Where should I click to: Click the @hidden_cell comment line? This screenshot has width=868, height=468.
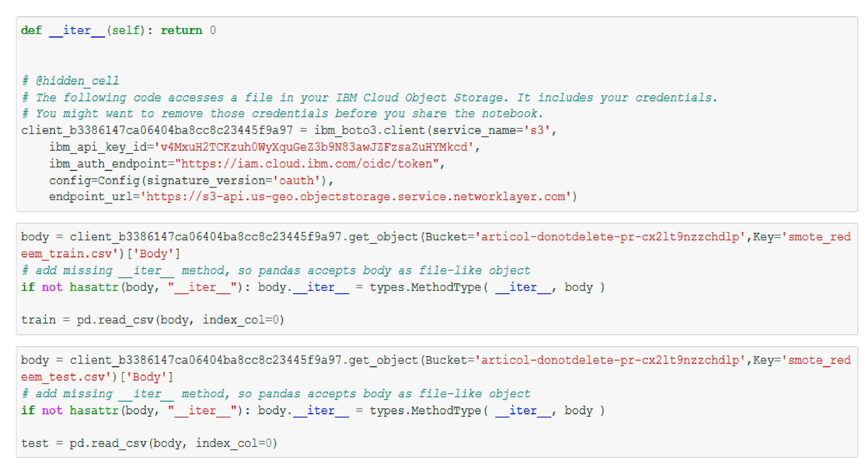[71, 81]
